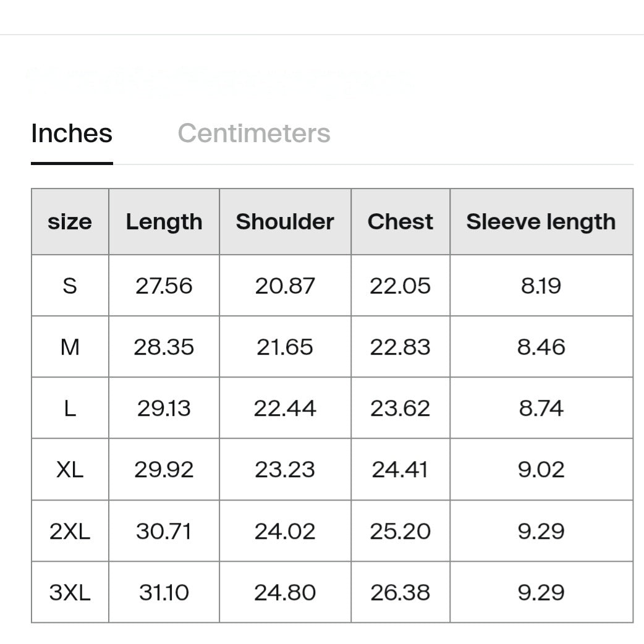
Task: Click the Length column header
Action: 164,222
